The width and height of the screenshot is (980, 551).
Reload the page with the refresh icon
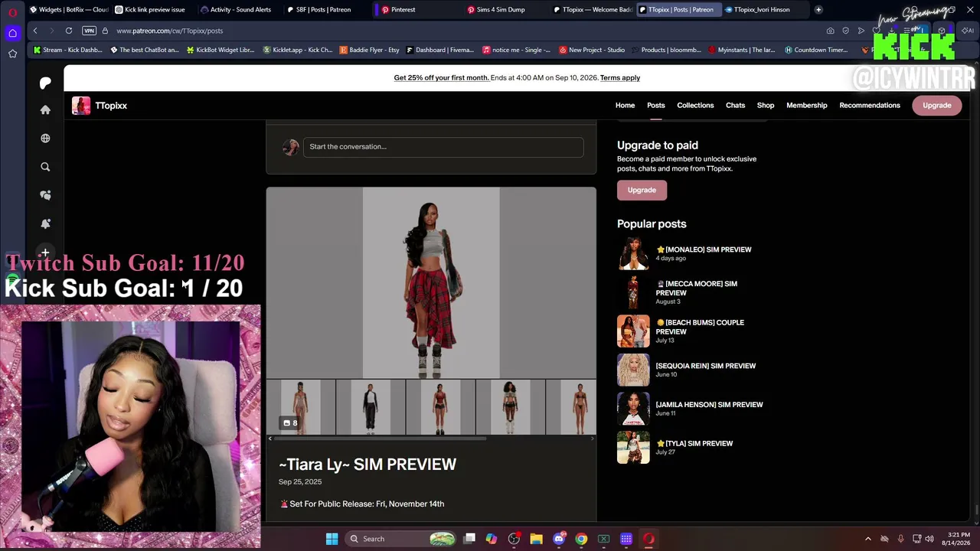[69, 31]
